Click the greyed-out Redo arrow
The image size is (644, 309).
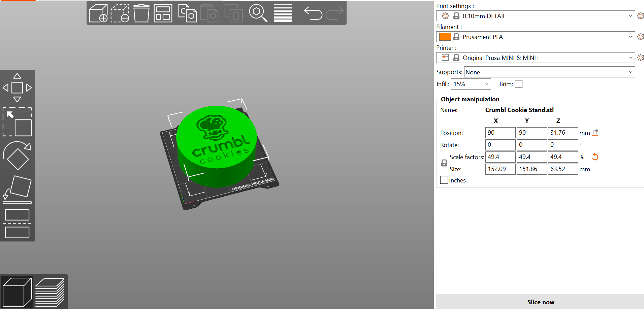click(x=335, y=13)
